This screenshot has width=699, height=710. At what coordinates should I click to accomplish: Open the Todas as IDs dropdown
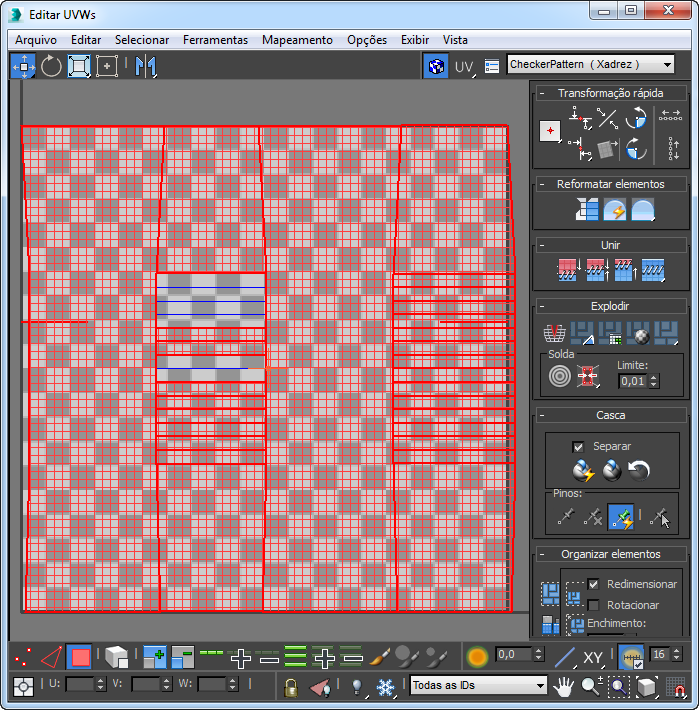(479, 685)
